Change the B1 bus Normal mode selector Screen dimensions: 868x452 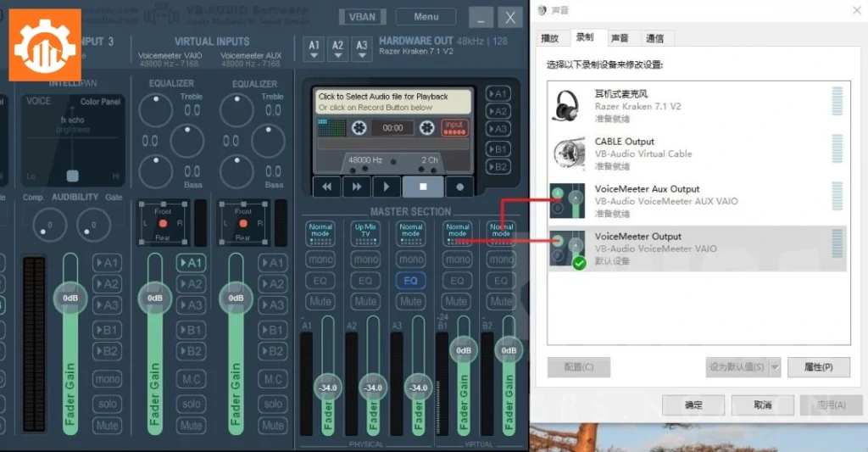(x=457, y=234)
